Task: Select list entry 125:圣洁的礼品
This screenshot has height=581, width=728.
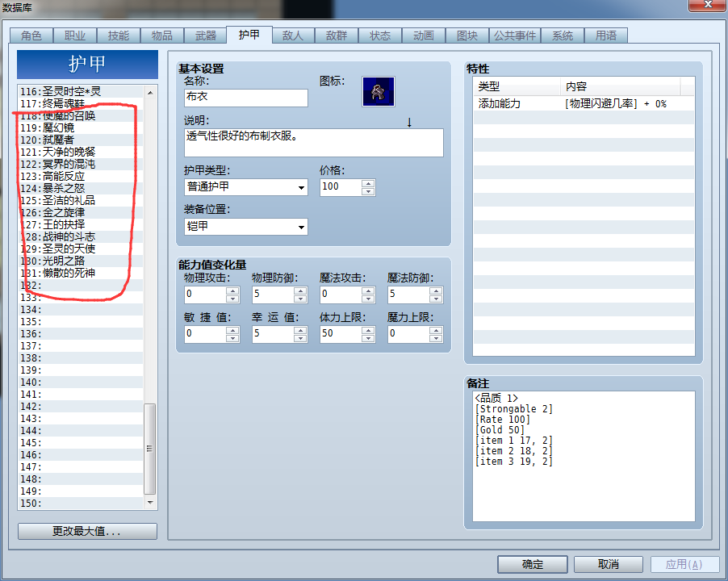Action: coord(81,200)
